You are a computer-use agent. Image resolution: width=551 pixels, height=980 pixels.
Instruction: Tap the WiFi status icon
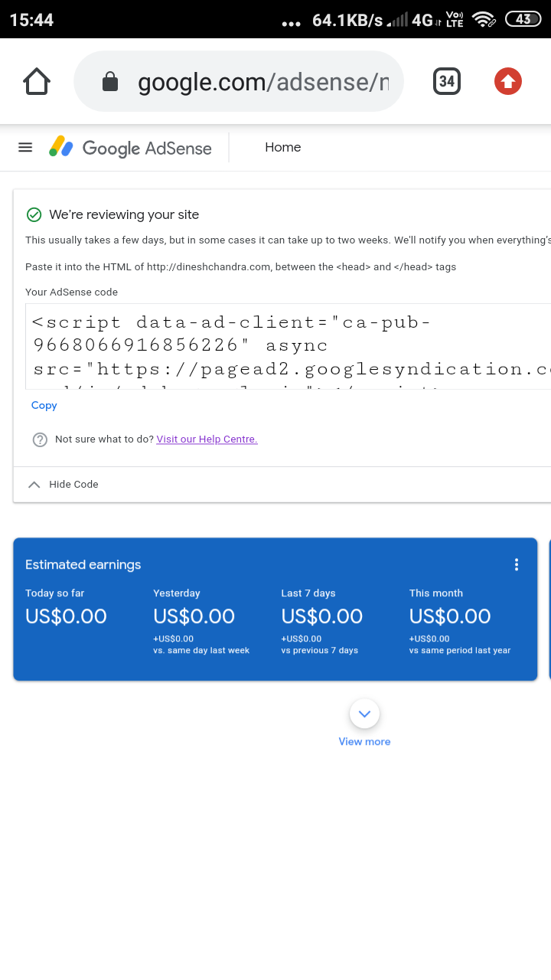(x=484, y=20)
